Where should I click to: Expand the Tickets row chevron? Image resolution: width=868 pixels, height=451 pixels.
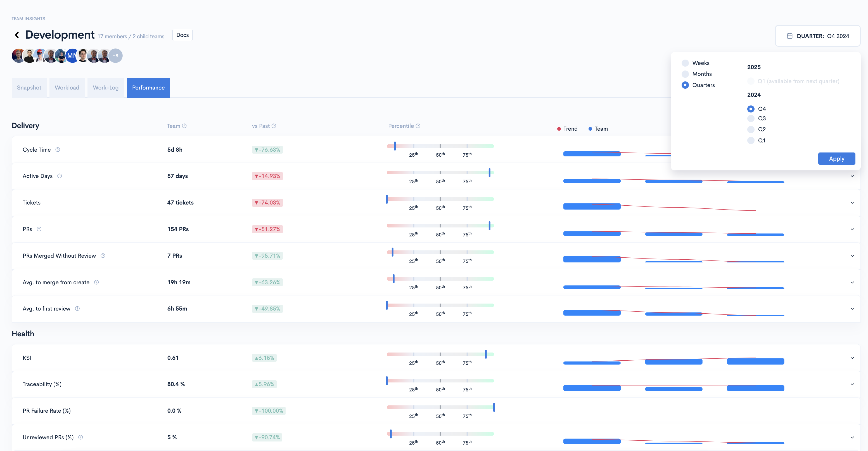[x=852, y=203]
